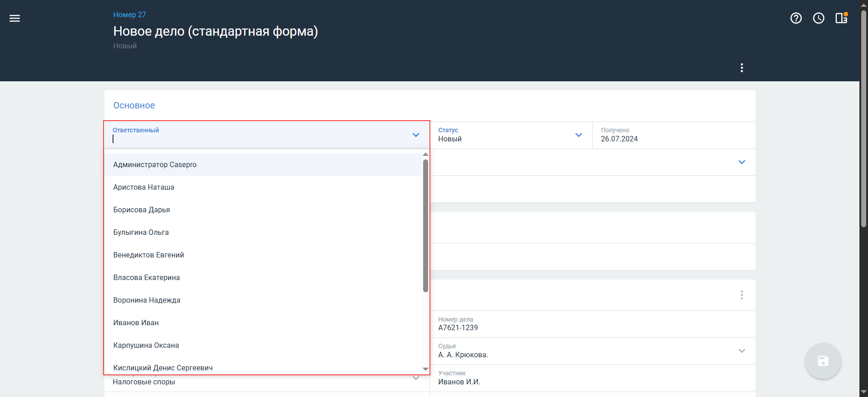Click the help question mark icon
The height and width of the screenshot is (397, 868).
click(x=796, y=19)
